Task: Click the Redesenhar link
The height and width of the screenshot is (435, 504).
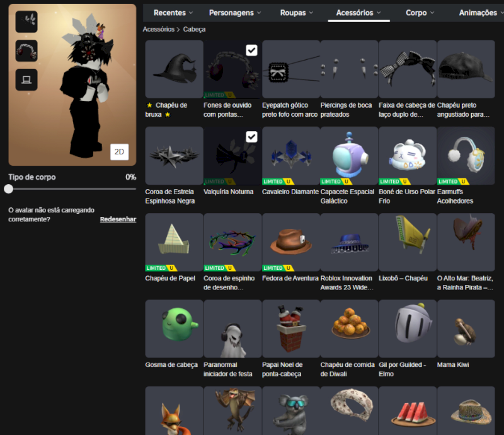Action: click(118, 219)
